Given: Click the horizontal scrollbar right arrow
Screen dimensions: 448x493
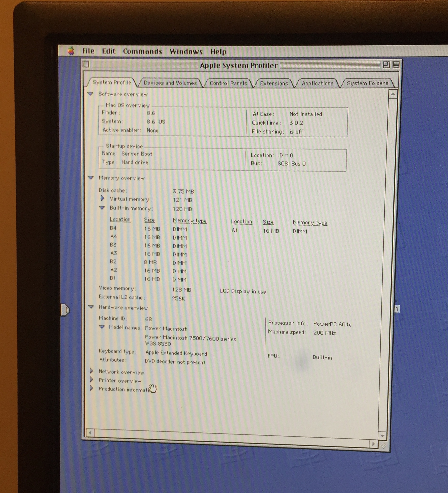Looking at the screenshot, I should click(x=373, y=444).
